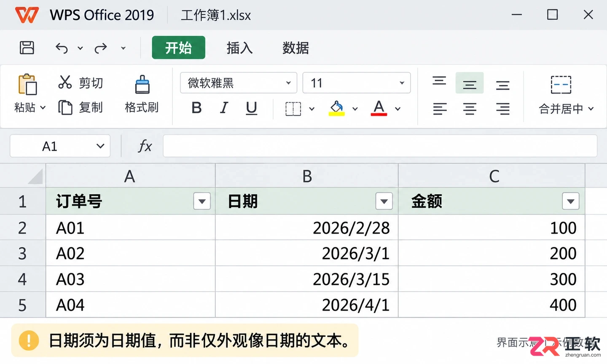Select the amount cell 400
Screen dimensions: 607x364
tap(492, 305)
